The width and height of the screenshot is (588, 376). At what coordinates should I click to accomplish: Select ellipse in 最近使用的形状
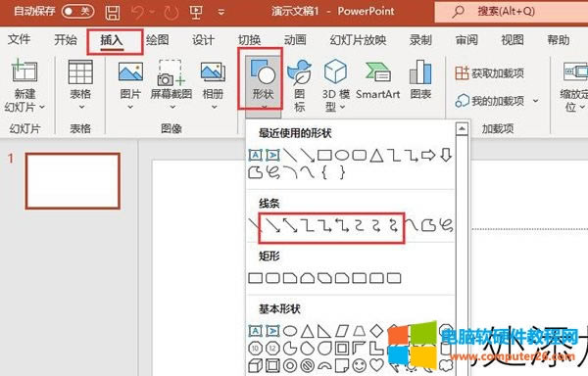tap(342, 155)
